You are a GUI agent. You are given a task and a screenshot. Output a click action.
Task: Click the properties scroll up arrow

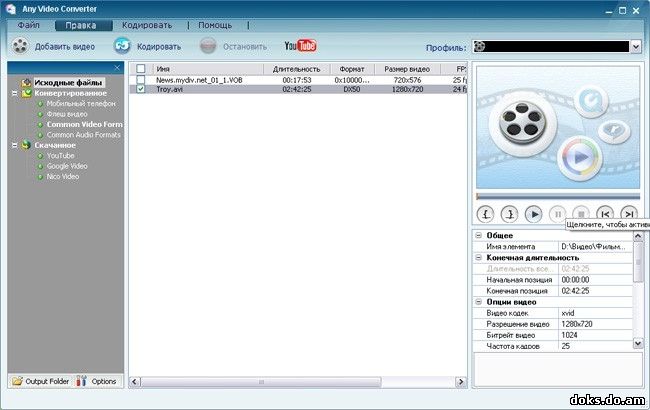coord(638,236)
